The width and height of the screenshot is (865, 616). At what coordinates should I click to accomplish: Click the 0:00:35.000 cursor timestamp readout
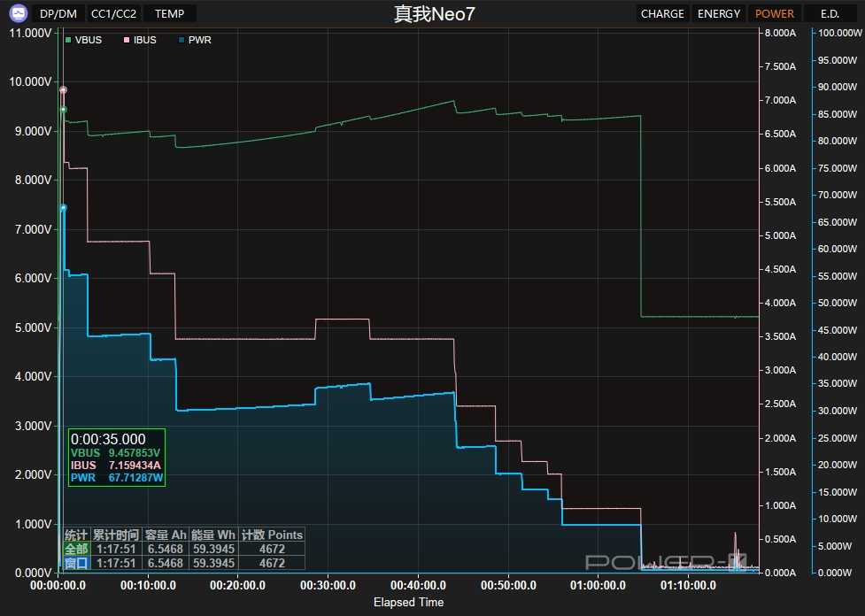109,439
